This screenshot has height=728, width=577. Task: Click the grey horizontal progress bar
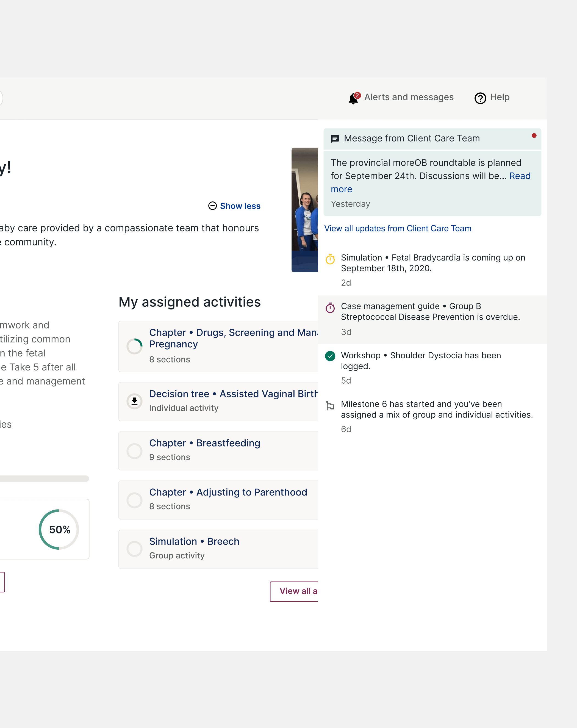pos(44,478)
